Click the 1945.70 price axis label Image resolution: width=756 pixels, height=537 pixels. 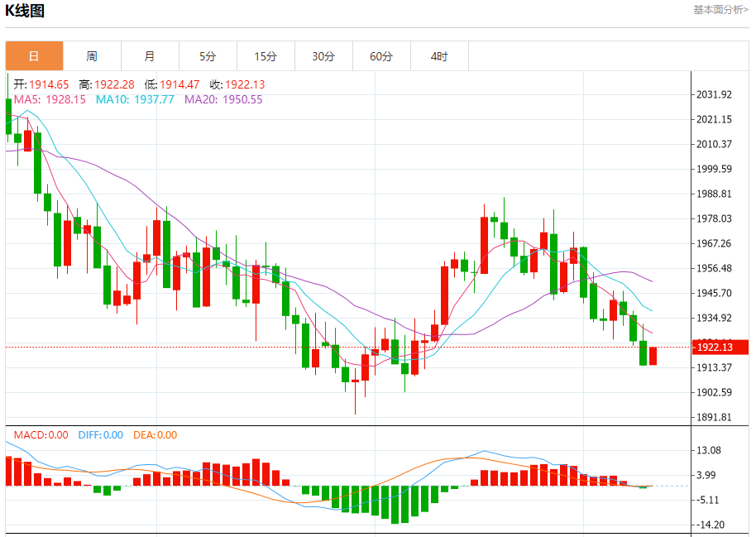click(x=714, y=293)
